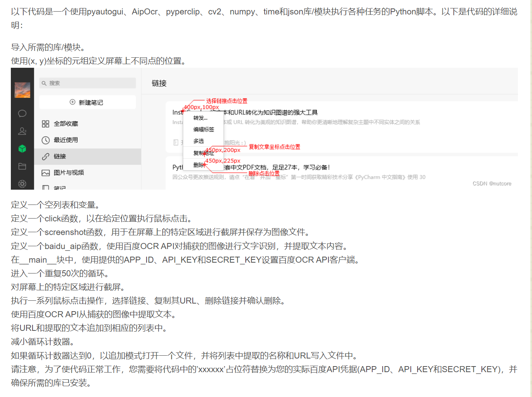Click the line describing the screenshot函数
This screenshot has height=397, width=532.
coord(161,232)
